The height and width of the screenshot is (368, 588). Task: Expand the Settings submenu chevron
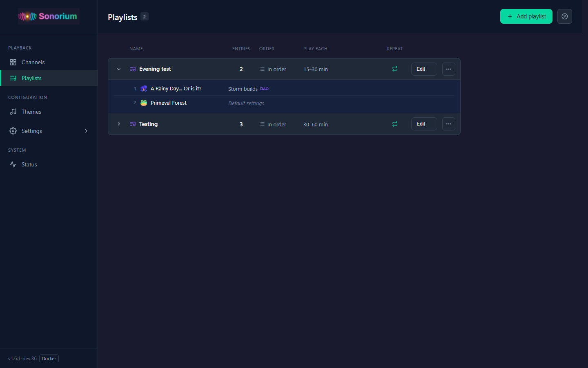coord(86,131)
